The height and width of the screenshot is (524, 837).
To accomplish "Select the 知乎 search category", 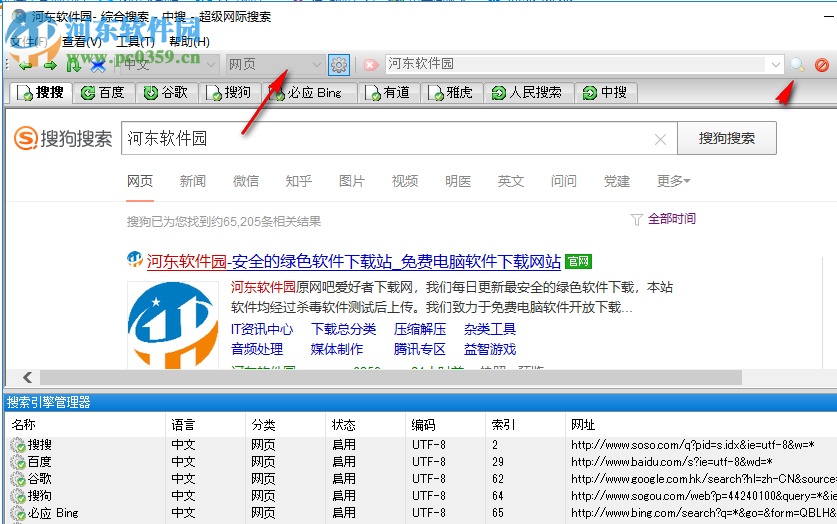I will tap(298, 181).
